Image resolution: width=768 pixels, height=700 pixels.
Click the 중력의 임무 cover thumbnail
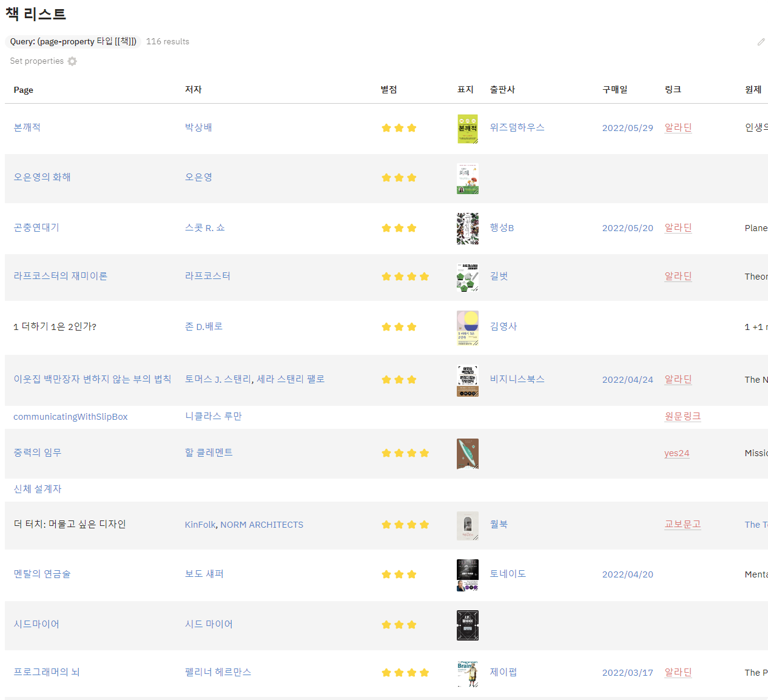[468, 454]
